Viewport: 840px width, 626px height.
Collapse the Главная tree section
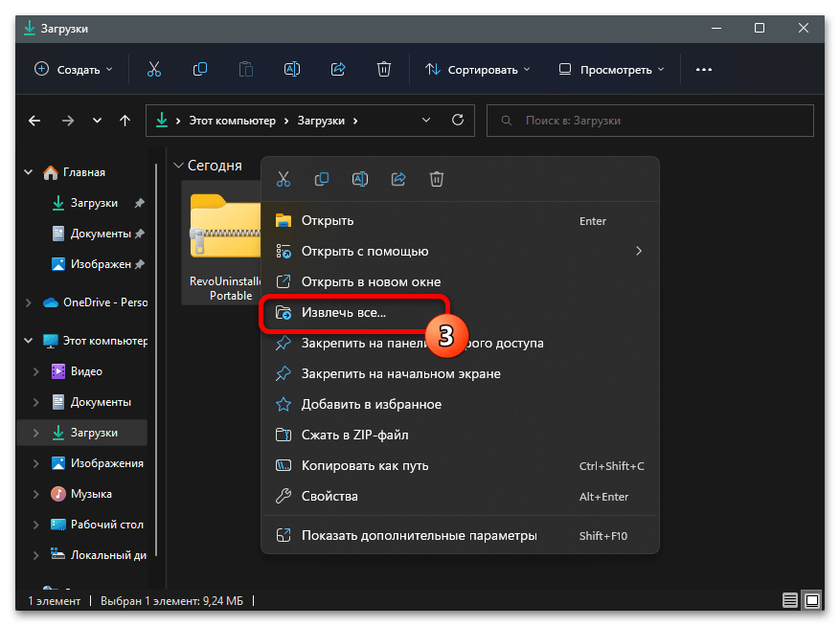[29, 172]
